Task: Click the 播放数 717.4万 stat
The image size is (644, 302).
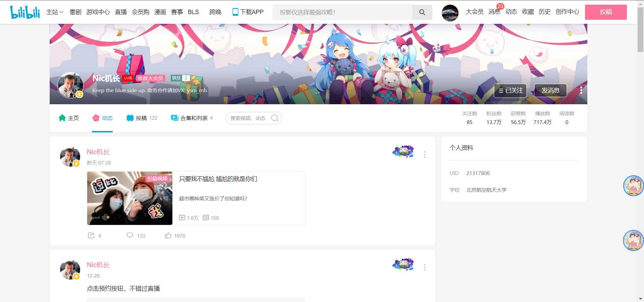Action: 542,118
